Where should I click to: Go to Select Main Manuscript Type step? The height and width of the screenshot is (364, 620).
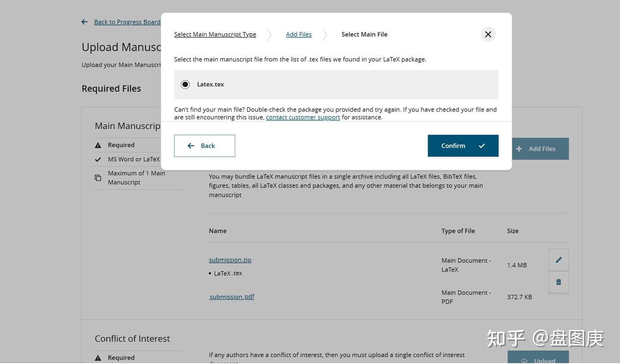click(215, 34)
